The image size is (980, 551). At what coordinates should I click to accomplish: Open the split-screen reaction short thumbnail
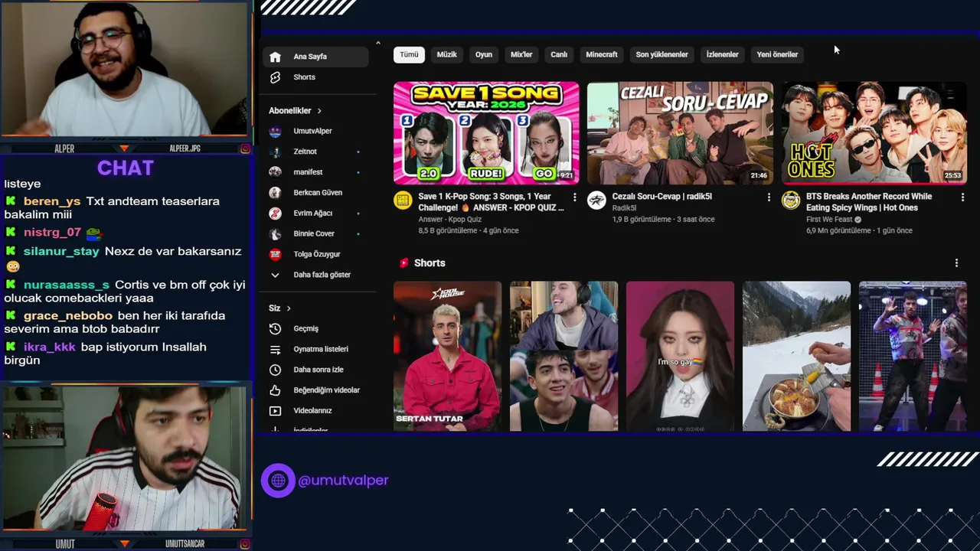pos(563,356)
